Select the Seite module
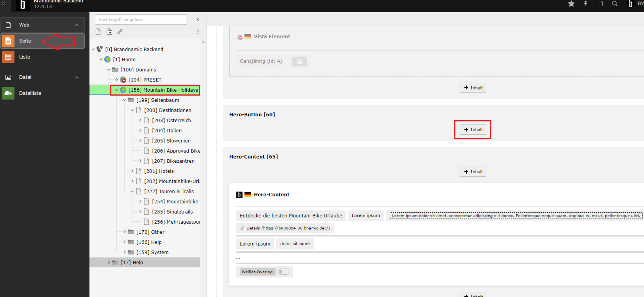 pos(25,41)
